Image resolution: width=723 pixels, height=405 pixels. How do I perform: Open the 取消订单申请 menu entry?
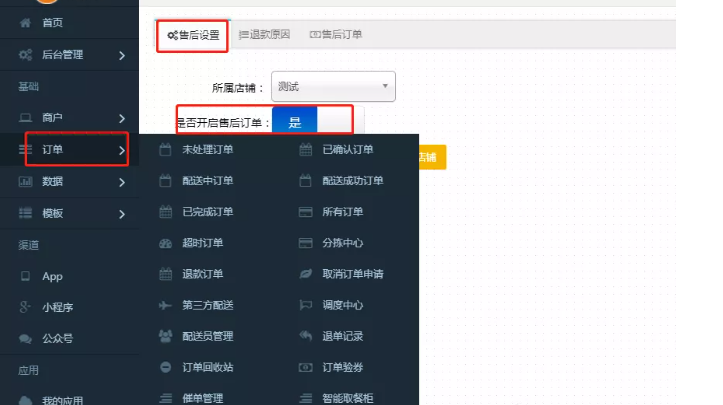coord(353,274)
